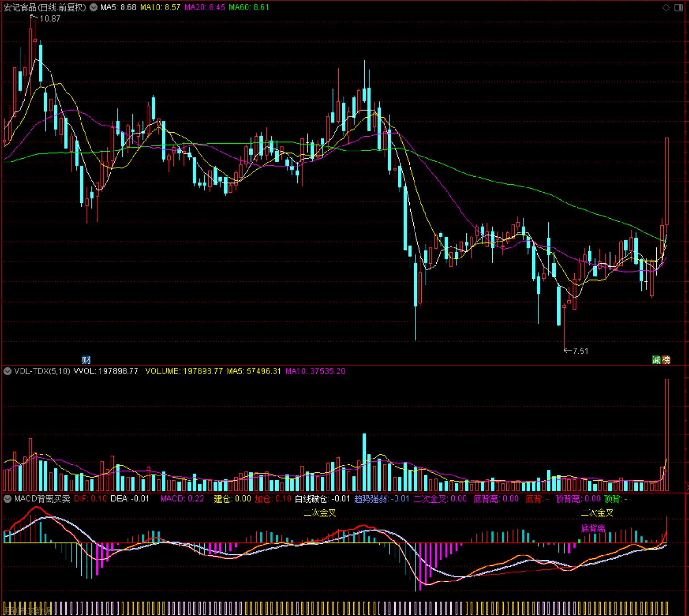Viewport: 689px width, 616px height.
Task: Open the VOL-TDX indicator dropdown arrow
Action: click(x=7, y=371)
